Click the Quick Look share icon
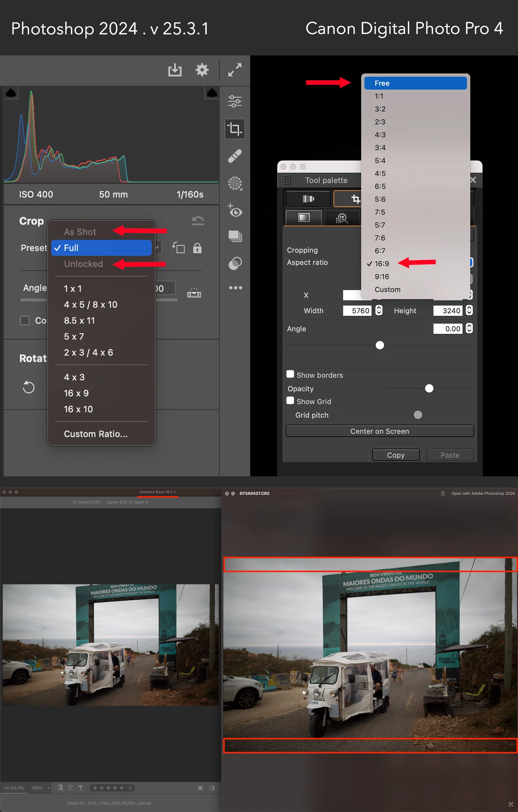 pyautogui.click(x=443, y=493)
